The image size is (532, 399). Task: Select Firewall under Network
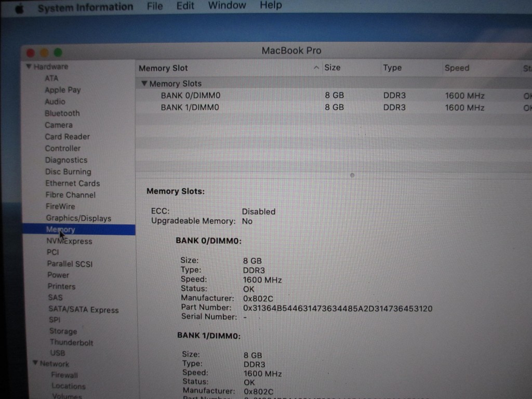(x=64, y=375)
